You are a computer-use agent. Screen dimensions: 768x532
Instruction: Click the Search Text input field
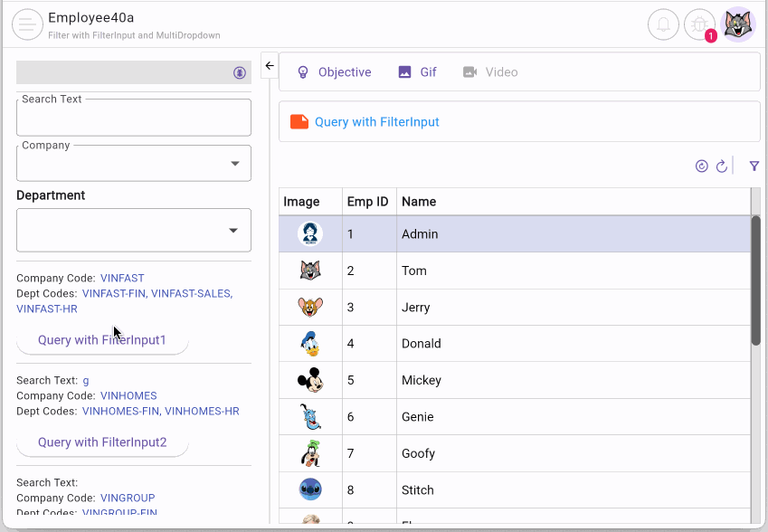(x=133, y=119)
